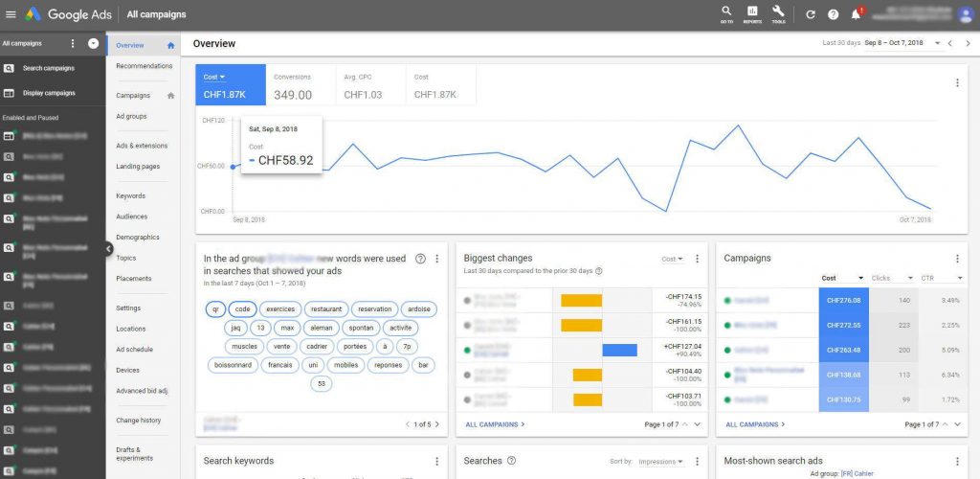Viewport: 980px width, 479px height.
Task: Open Change history page
Action: point(138,421)
